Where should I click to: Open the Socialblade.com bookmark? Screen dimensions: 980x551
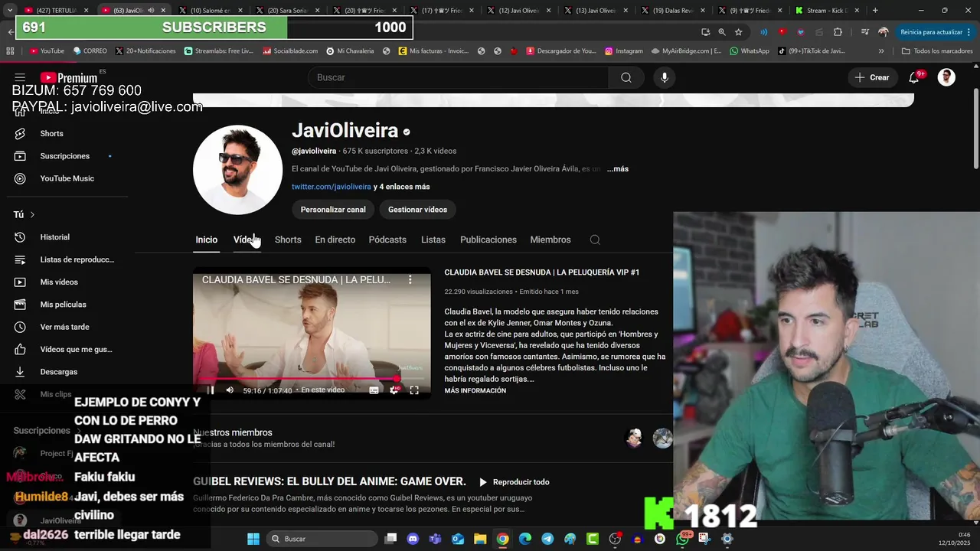[289, 51]
